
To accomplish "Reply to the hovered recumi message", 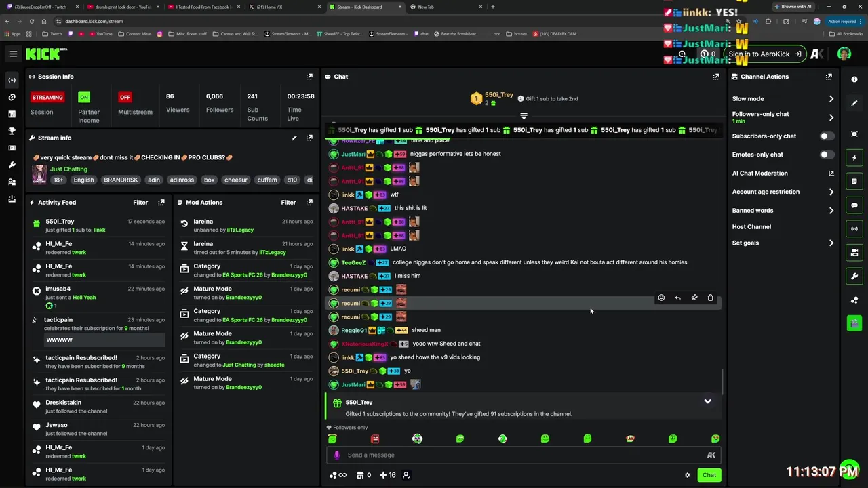I will [677, 298].
